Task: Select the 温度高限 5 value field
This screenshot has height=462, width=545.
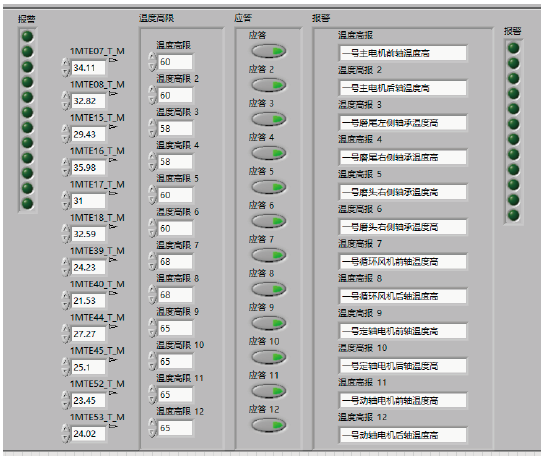Action: coord(175,195)
